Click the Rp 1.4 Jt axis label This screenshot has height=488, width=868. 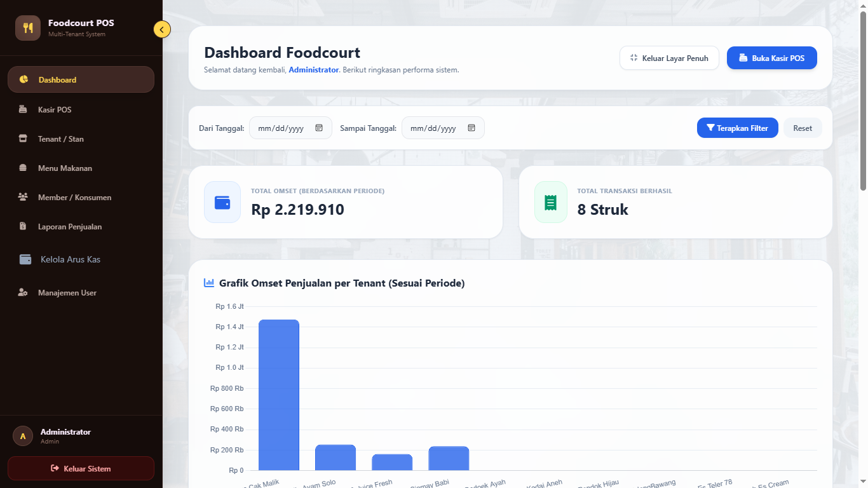pos(229,327)
